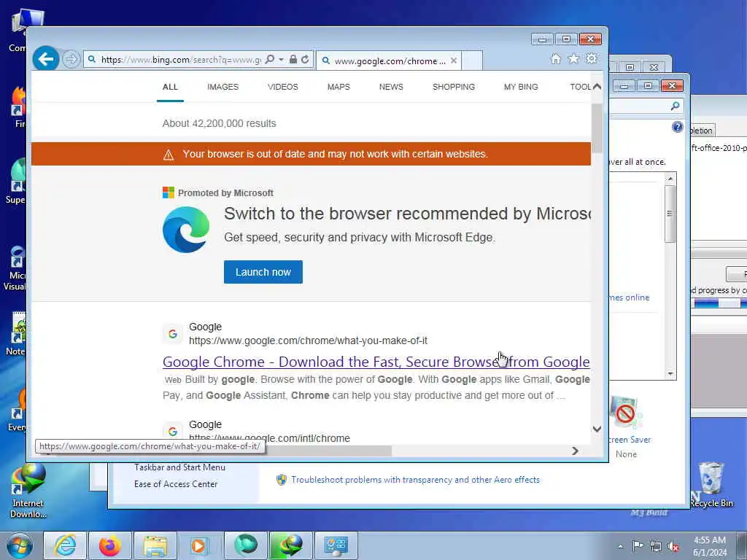Open the Help question mark in the Control Panel window
The height and width of the screenshot is (560, 747).
point(677,127)
